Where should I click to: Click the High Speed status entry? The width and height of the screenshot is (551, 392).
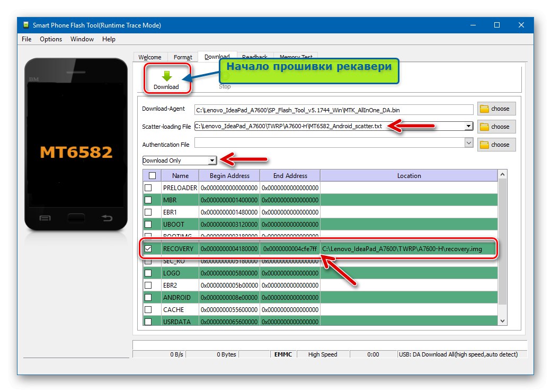323,354
